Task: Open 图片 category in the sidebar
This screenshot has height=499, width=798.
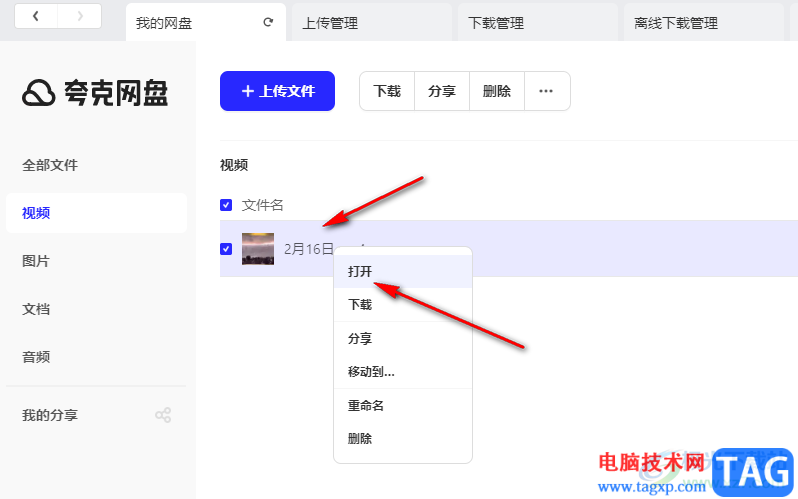Action: tap(36, 261)
